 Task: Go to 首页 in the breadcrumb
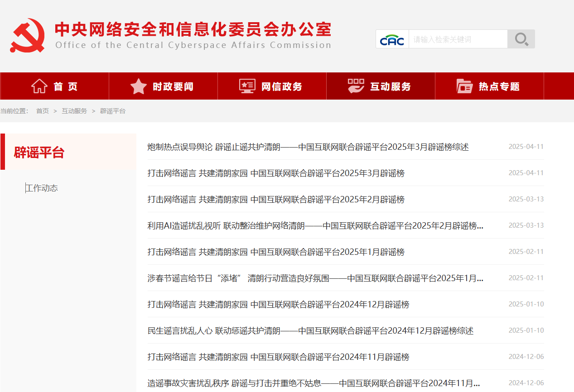coord(43,111)
